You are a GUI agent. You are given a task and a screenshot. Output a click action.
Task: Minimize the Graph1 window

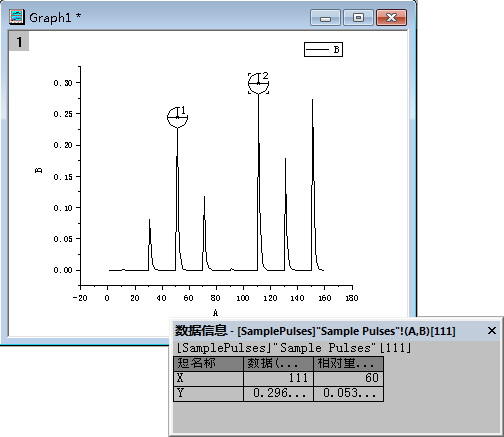pos(325,17)
